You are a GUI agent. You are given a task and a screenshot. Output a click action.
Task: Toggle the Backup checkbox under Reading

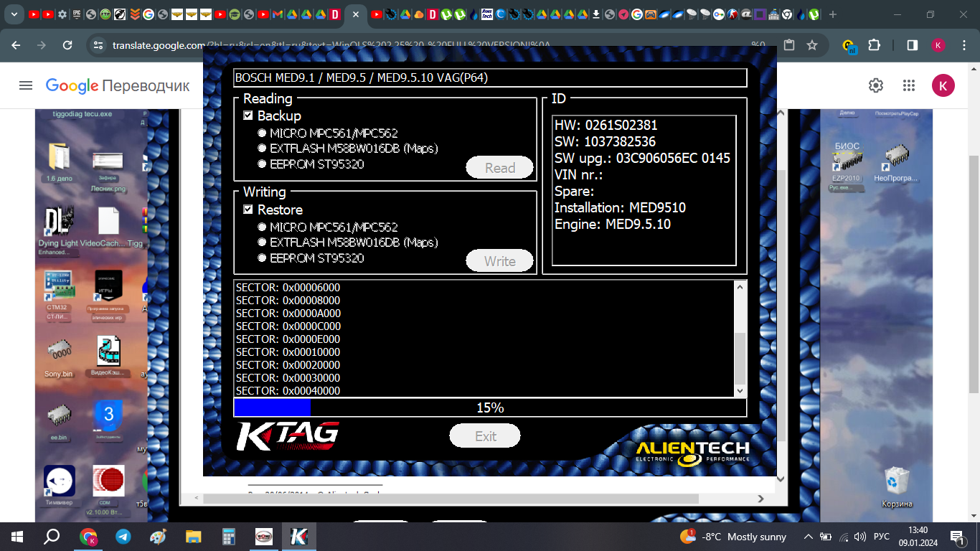coord(248,116)
